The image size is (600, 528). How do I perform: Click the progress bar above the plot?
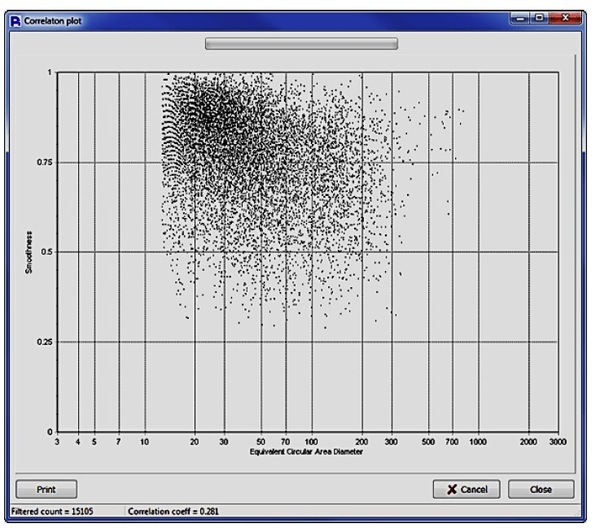(x=300, y=44)
